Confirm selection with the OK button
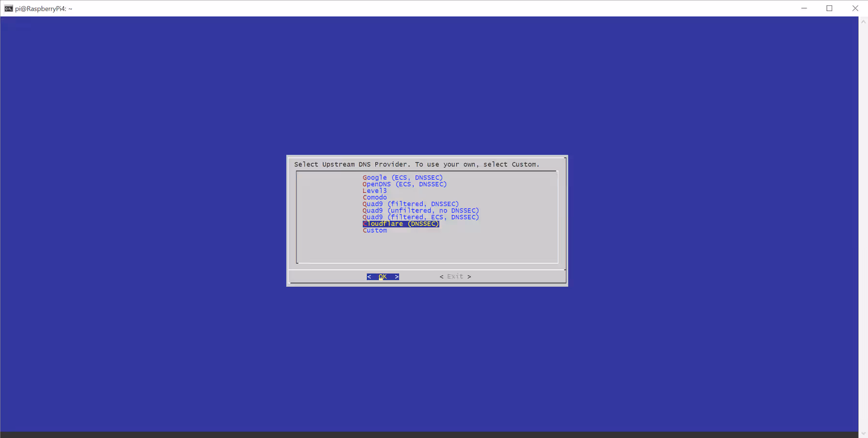 [383, 277]
